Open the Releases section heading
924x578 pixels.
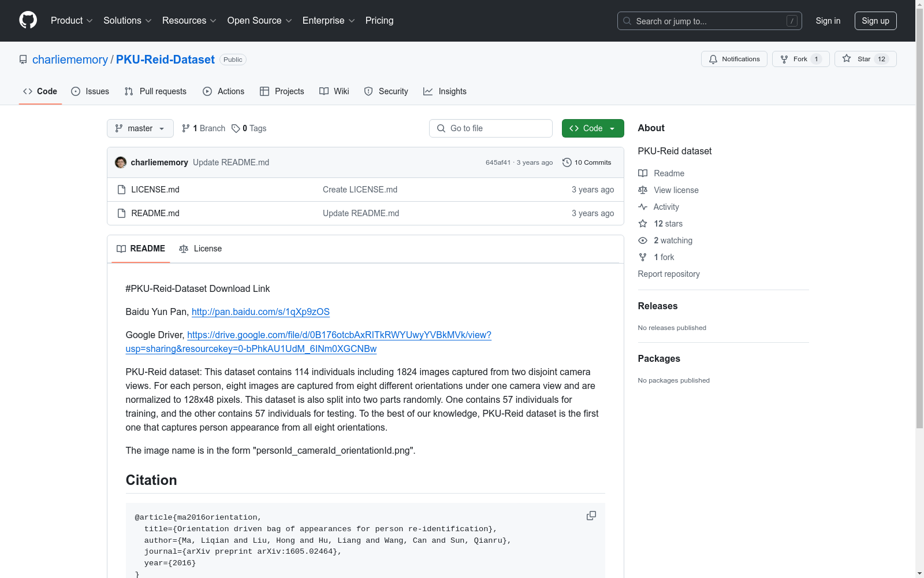[658, 306]
